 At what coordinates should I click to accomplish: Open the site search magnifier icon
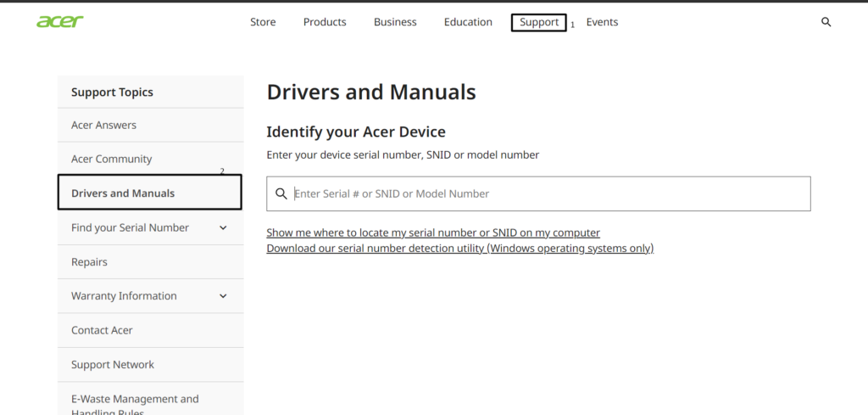826,22
